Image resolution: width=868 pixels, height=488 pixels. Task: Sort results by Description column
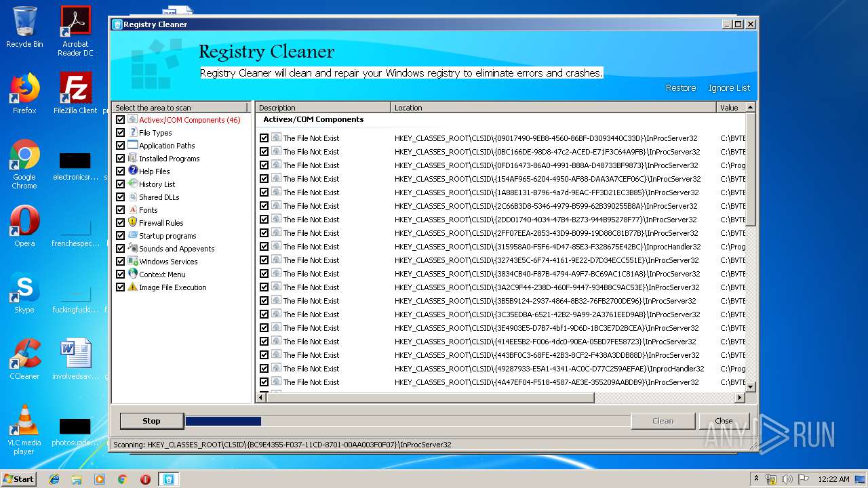(323, 107)
